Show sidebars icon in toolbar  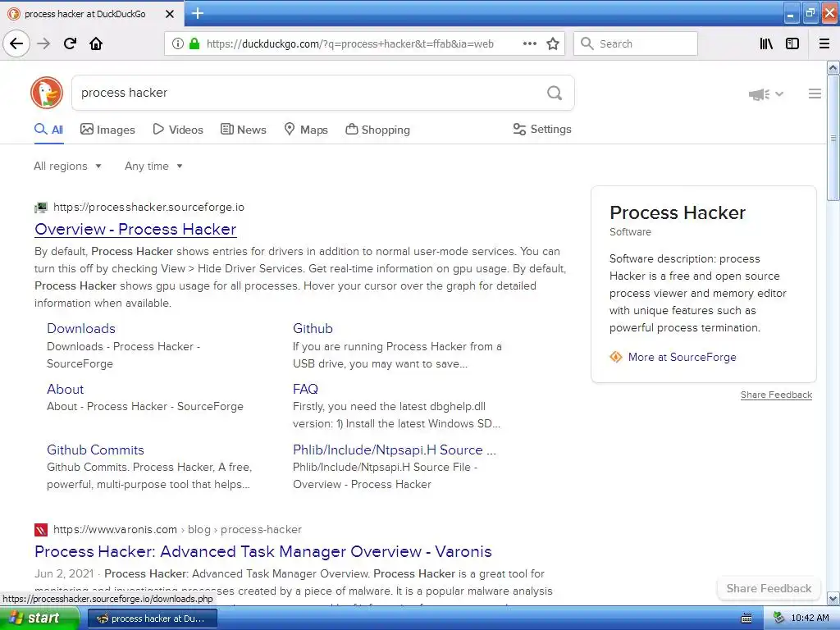coord(792,44)
